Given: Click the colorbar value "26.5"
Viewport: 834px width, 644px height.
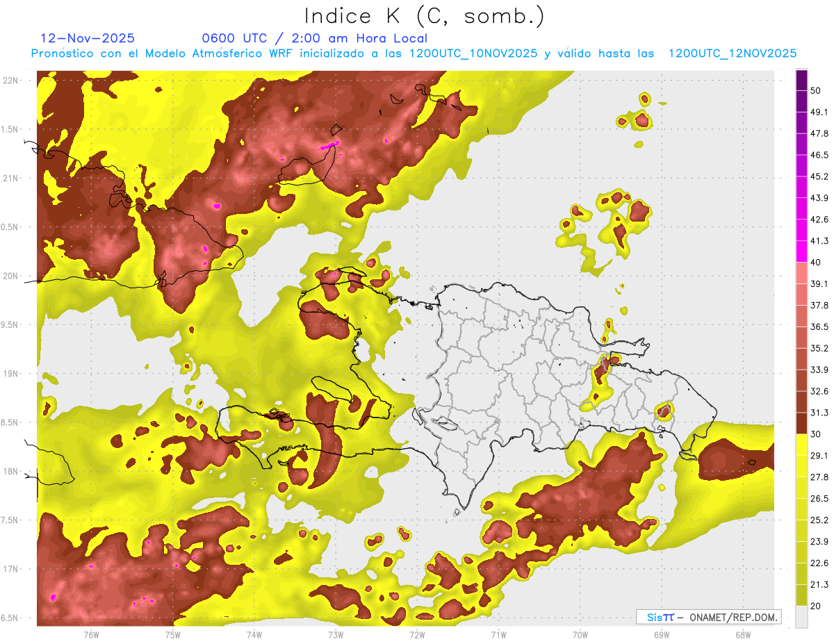Looking at the screenshot, I should coord(819,499).
